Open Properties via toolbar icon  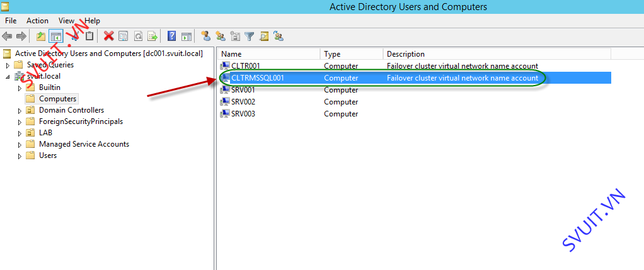pyautogui.click(x=124, y=36)
